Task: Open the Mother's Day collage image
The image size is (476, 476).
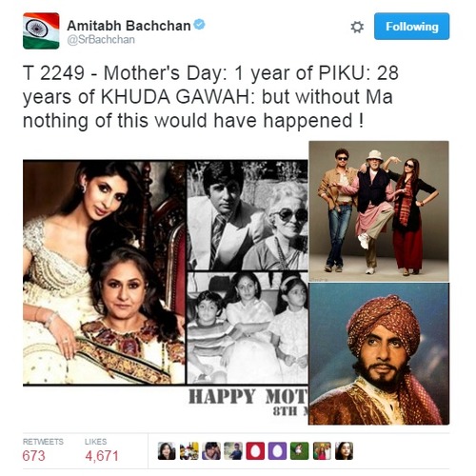Action: (166, 288)
